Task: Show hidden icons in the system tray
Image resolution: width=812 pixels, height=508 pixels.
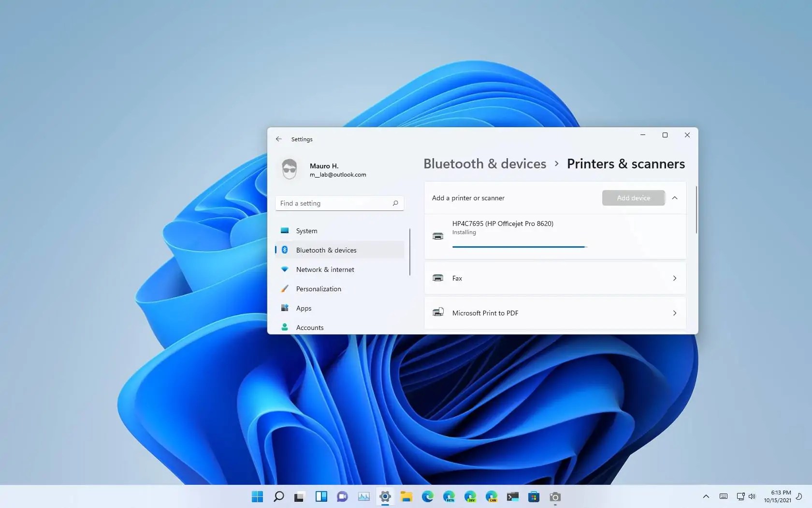Action: (x=706, y=496)
